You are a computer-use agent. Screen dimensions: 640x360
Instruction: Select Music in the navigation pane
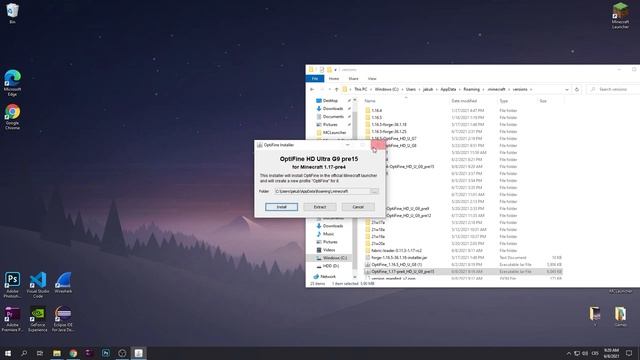pos(329,234)
